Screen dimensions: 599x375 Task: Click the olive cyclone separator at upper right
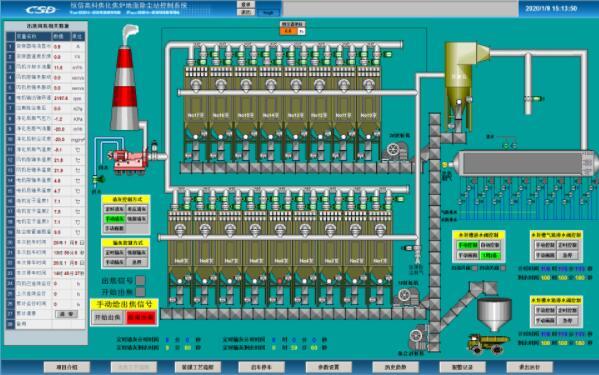(x=462, y=82)
